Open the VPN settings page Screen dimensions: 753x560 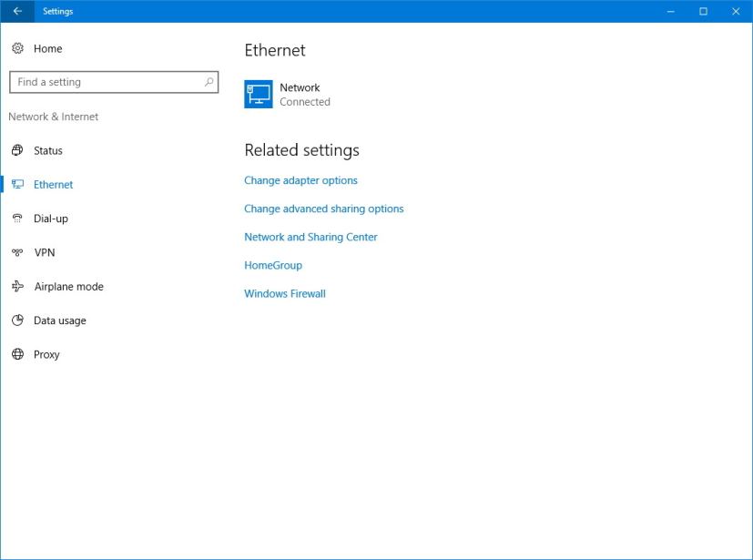tap(45, 252)
